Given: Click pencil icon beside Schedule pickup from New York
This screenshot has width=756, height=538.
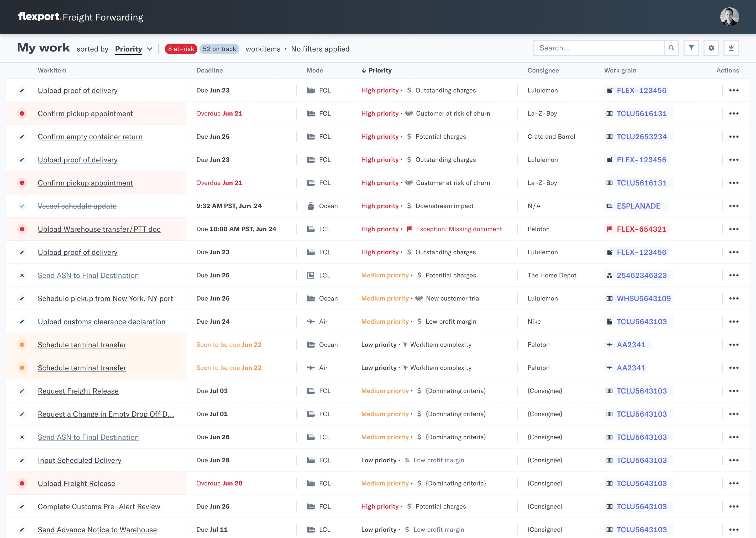Looking at the screenshot, I should pyautogui.click(x=22, y=298).
